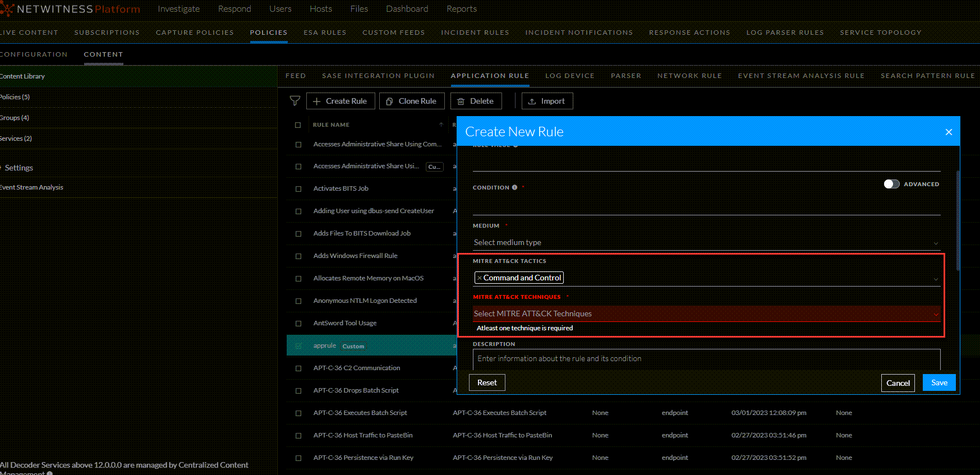Save the new rule

[939, 382]
